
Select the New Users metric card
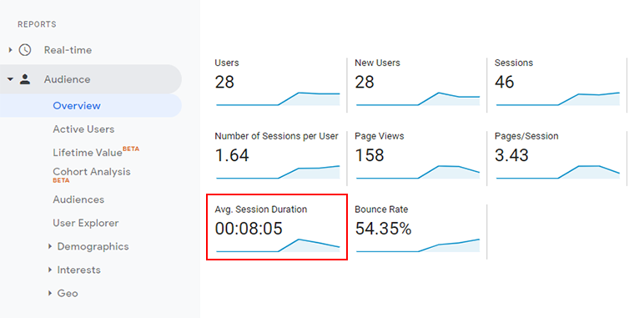pyautogui.click(x=417, y=85)
